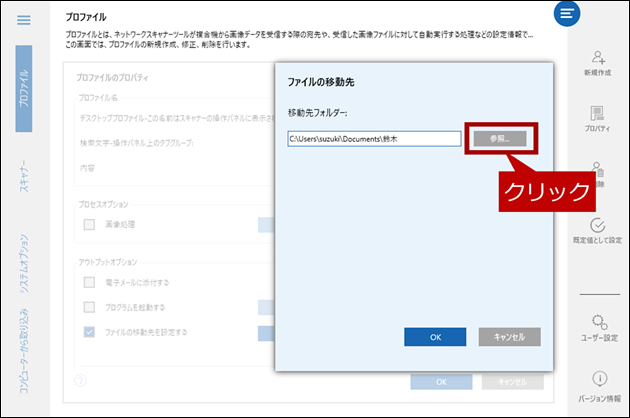
Task: Open the システムオプション tab
Action: pyautogui.click(x=24, y=263)
